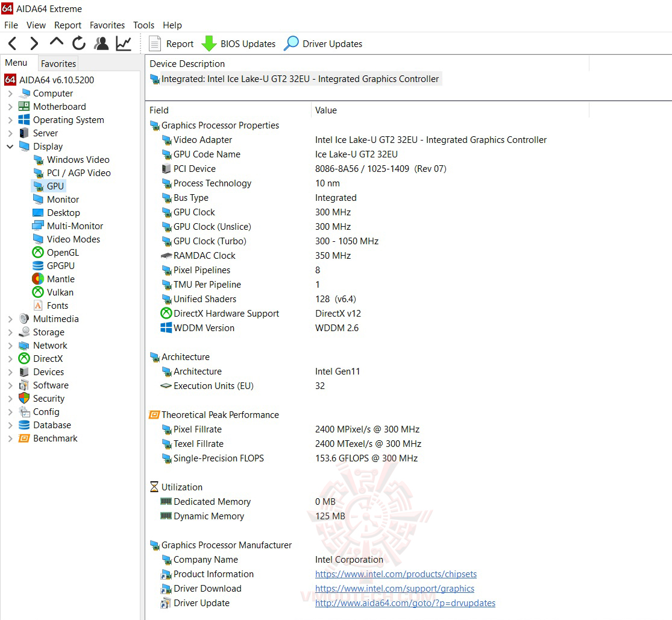Select the Integrated Intel Ice Lake-U device row
This screenshot has width=672, height=620.
[295, 79]
